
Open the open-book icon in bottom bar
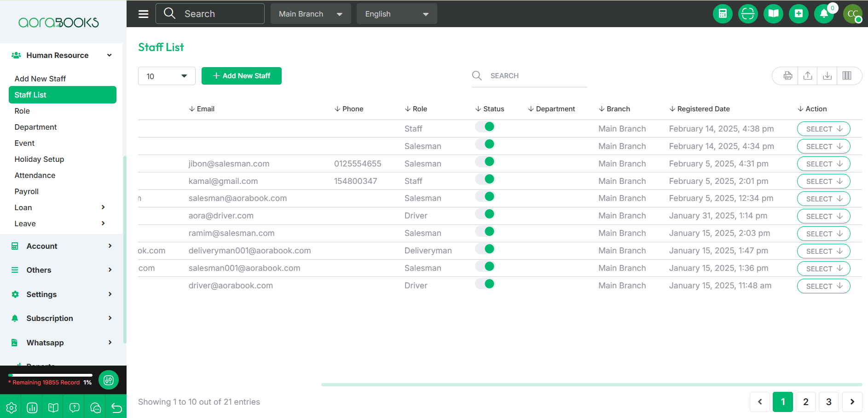(53, 407)
